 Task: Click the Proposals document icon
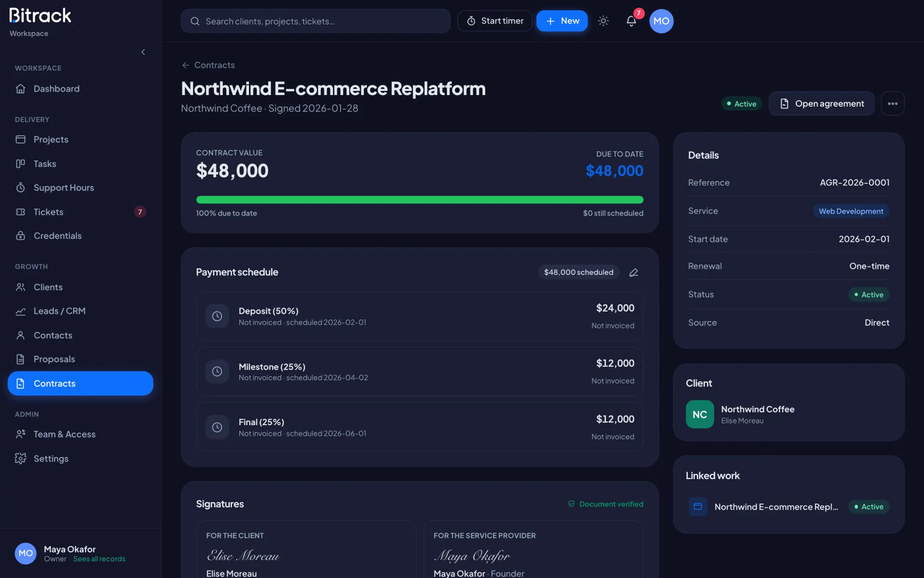[21, 359]
